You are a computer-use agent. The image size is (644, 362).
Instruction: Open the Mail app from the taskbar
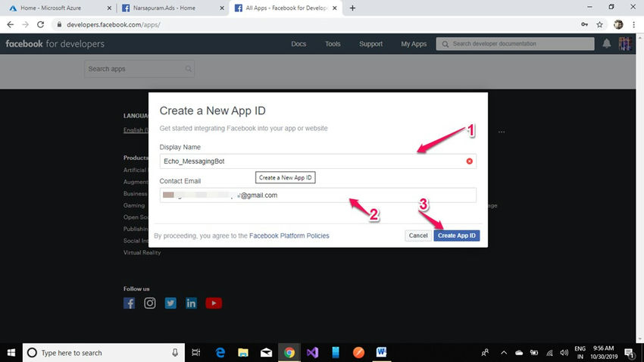click(x=266, y=353)
